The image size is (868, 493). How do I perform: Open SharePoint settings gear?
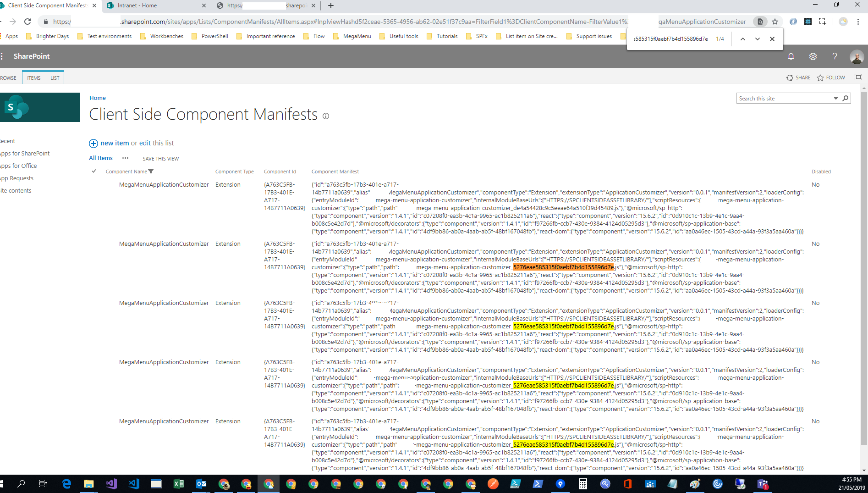coord(813,56)
